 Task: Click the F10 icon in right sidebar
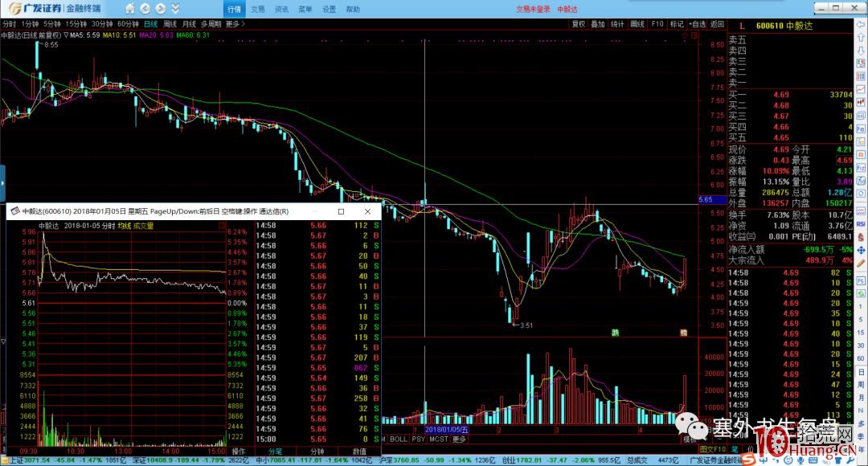861,129
